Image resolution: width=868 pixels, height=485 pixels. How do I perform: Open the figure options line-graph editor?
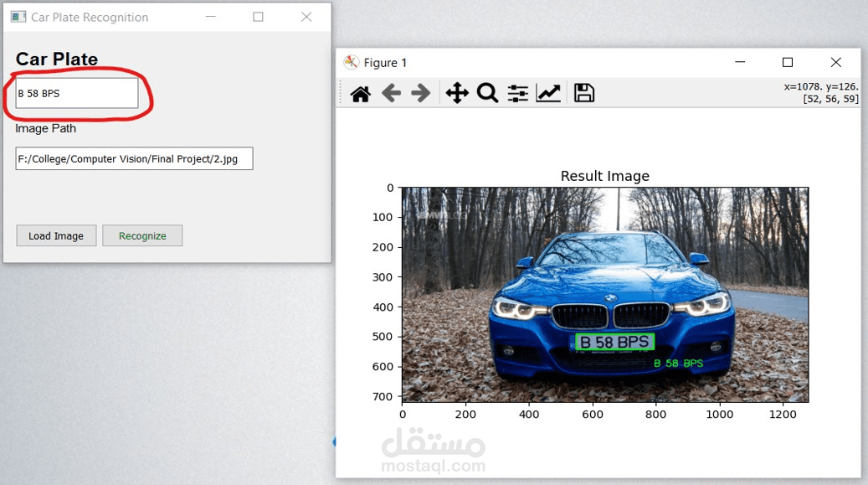(x=547, y=93)
